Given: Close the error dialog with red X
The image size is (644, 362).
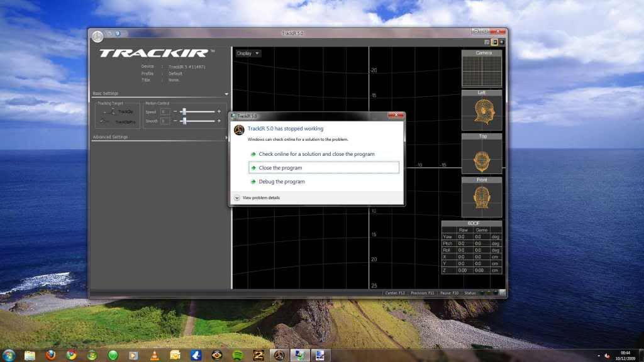Looking at the screenshot, I should point(396,116).
